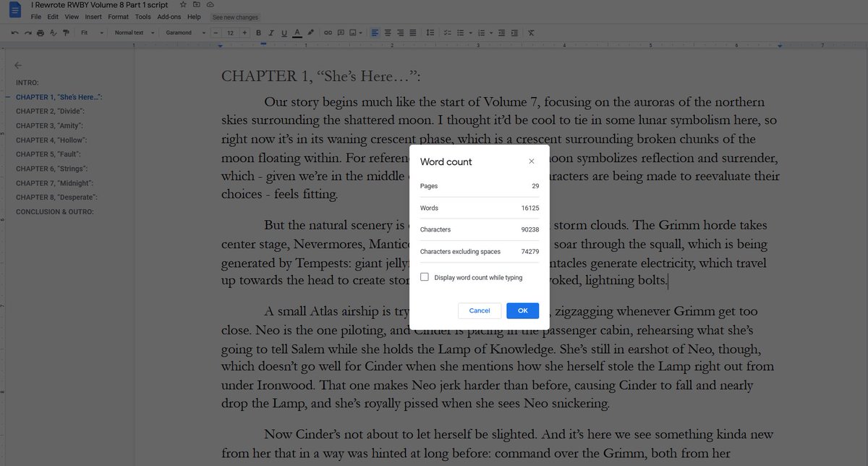Image resolution: width=868 pixels, height=466 pixels.
Task: Activate the paint format tool
Action: (66, 33)
